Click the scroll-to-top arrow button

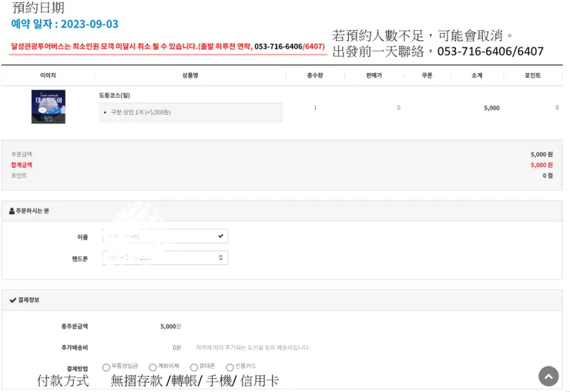point(548,376)
